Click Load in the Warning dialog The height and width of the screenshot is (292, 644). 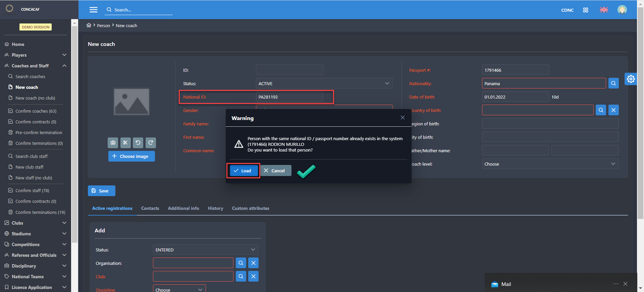coord(244,171)
